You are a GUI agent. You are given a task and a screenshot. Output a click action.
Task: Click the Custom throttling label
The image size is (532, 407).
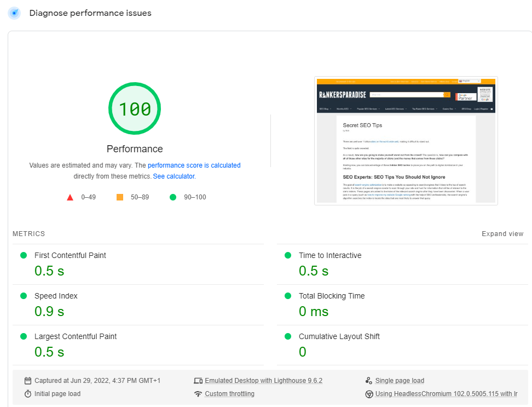(229, 394)
